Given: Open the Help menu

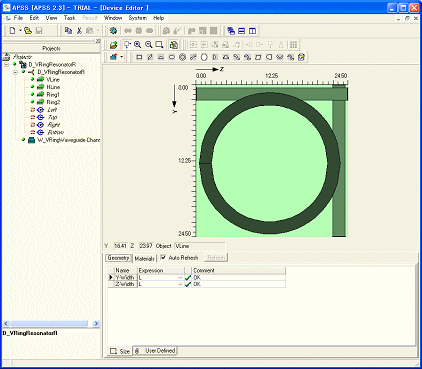Looking at the screenshot, I should [x=159, y=18].
